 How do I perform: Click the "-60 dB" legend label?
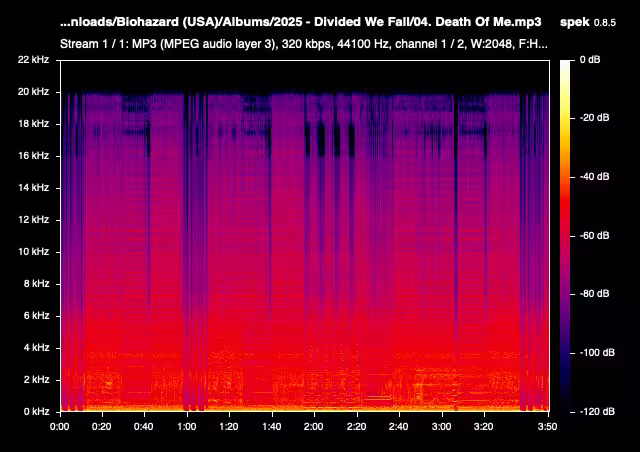tap(594, 236)
